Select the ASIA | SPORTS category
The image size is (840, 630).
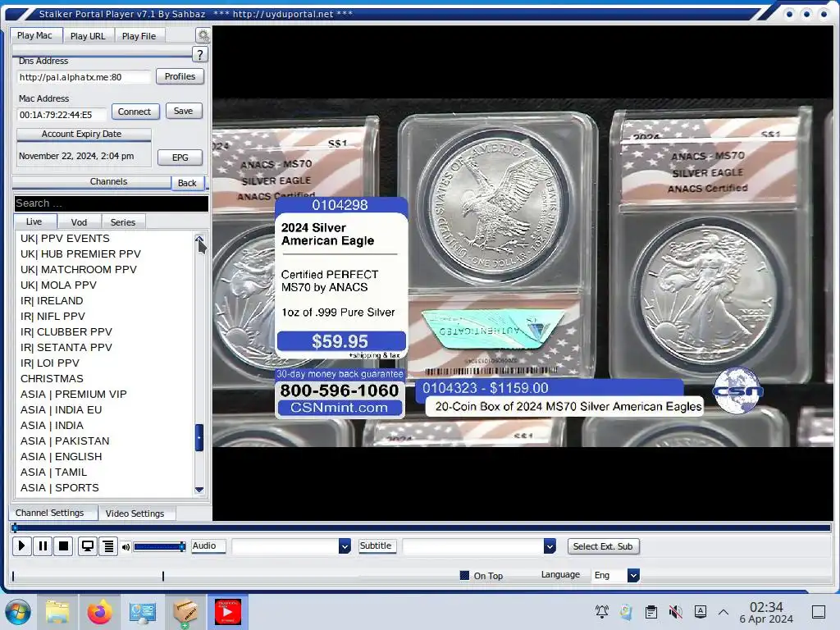click(59, 487)
